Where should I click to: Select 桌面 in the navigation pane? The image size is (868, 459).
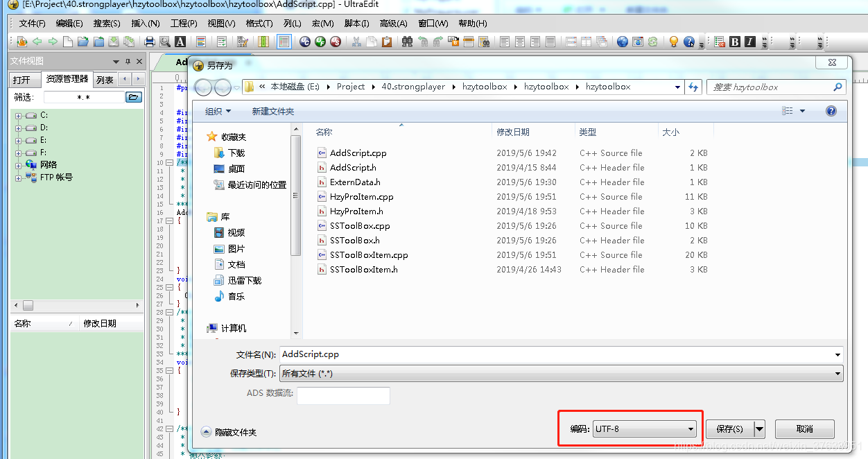point(236,168)
